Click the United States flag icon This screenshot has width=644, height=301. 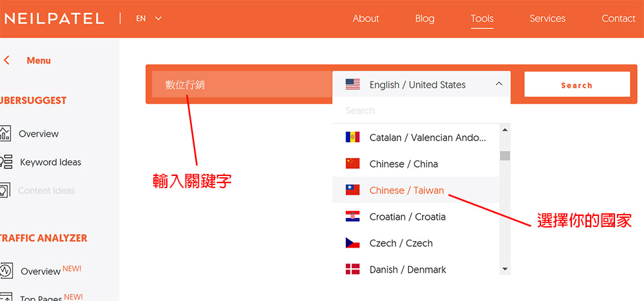352,84
